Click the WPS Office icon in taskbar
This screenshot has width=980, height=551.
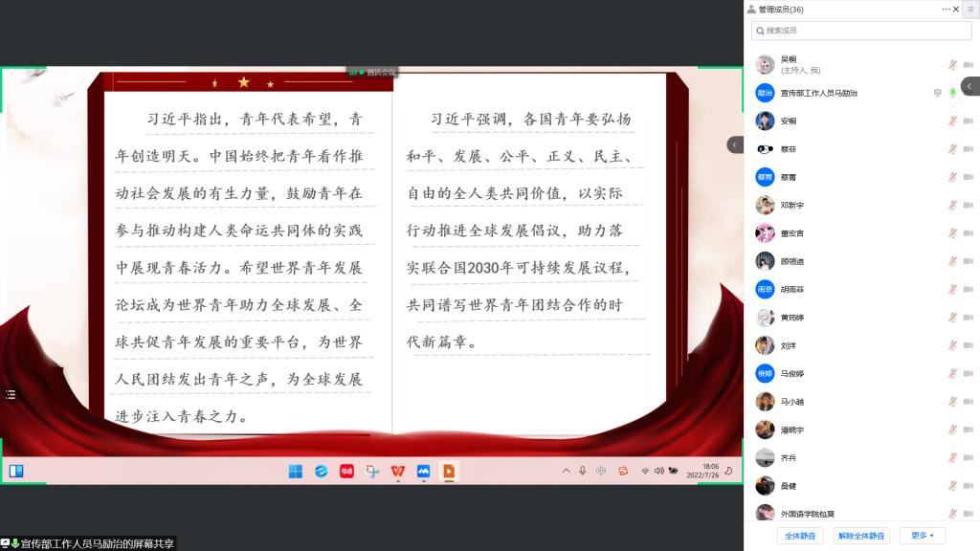[x=397, y=471]
